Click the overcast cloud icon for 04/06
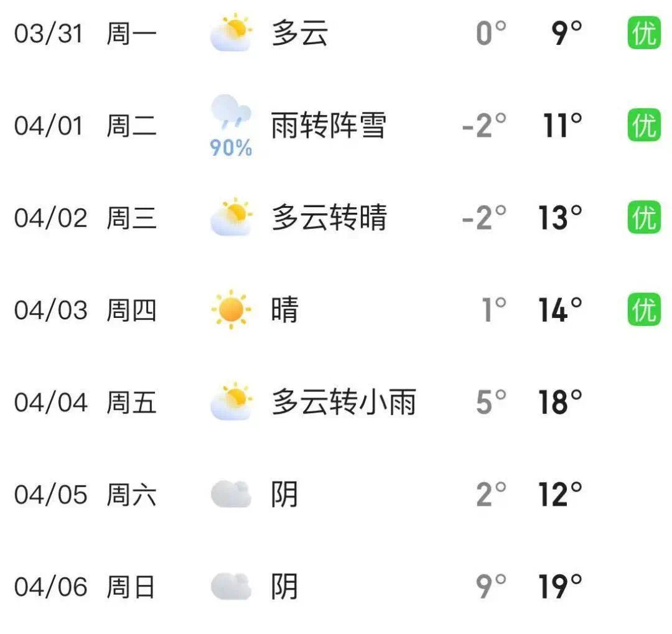672x634 pixels. pos(231,587)
